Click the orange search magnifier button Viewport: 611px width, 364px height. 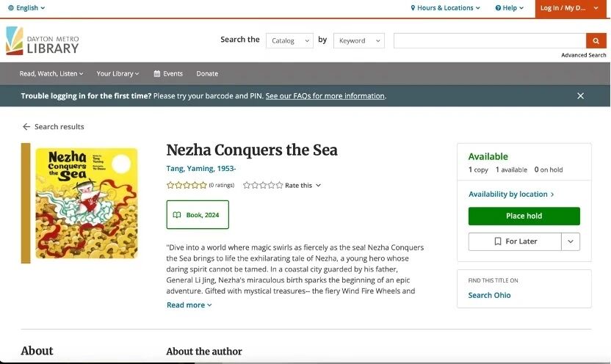596,40
